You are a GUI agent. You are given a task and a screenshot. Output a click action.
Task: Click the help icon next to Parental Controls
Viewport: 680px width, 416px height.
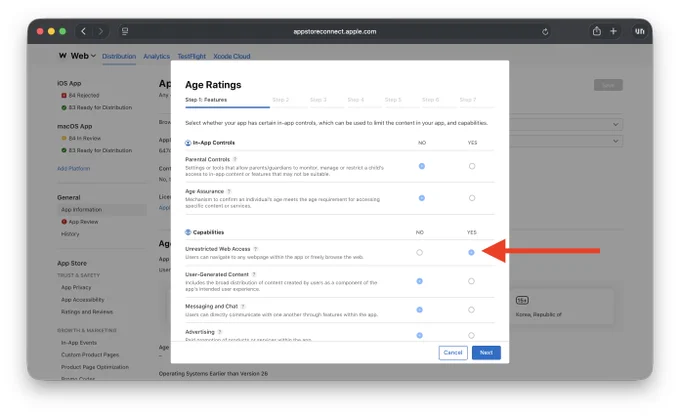point(235,159)
